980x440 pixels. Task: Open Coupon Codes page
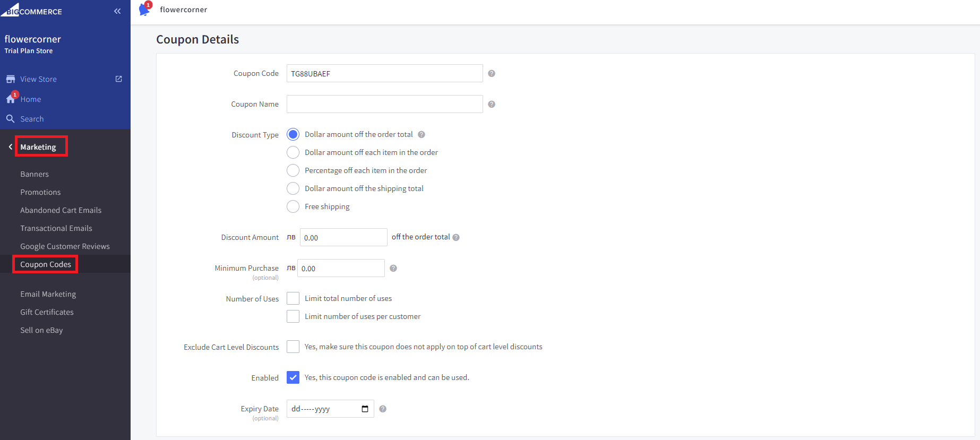pyautogui.click(x=46, y=264)
